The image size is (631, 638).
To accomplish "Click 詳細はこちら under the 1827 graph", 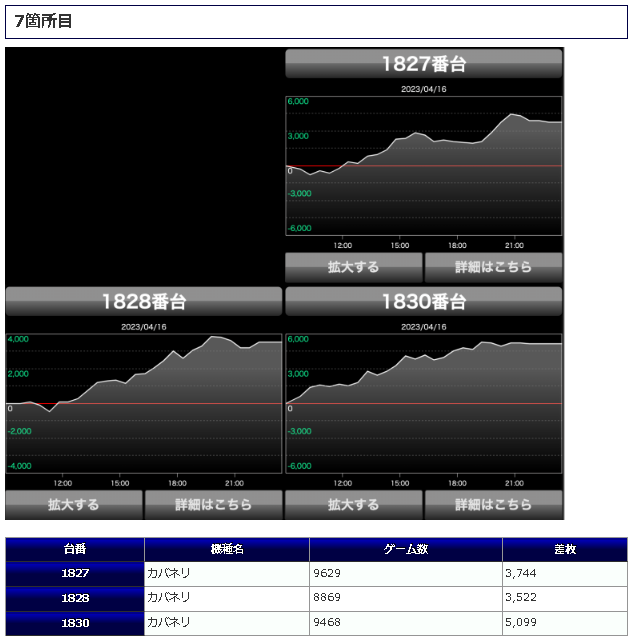I will pyautogui.click(x=493, y=267).
